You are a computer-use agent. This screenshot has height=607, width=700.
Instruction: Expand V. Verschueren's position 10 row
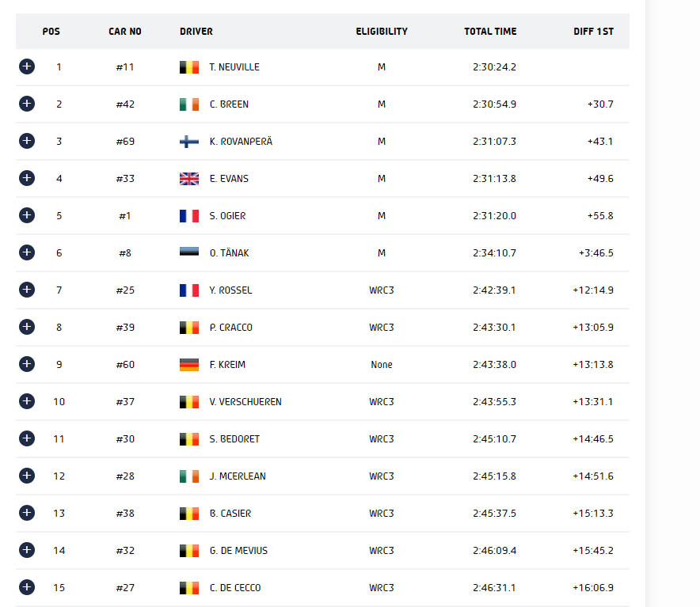coord(27,401)
